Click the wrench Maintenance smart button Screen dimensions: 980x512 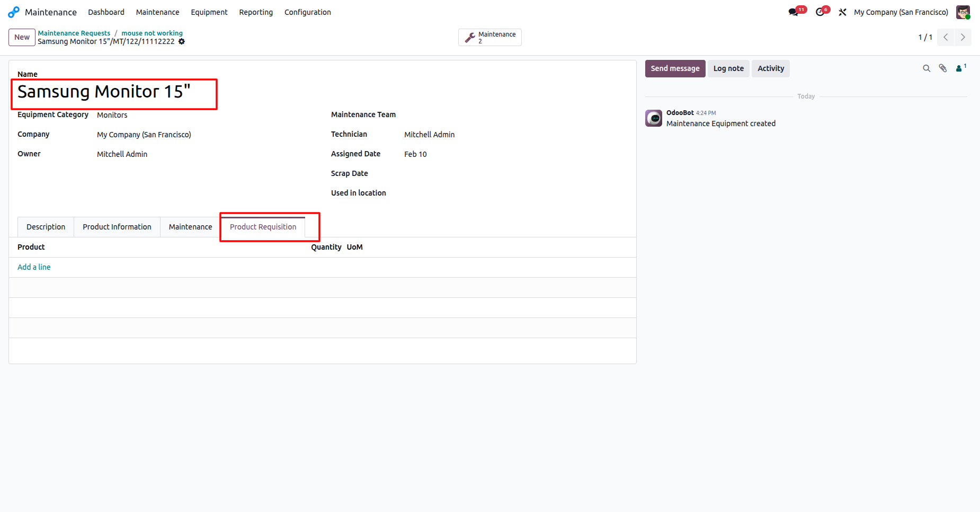[x=490, y=37]
